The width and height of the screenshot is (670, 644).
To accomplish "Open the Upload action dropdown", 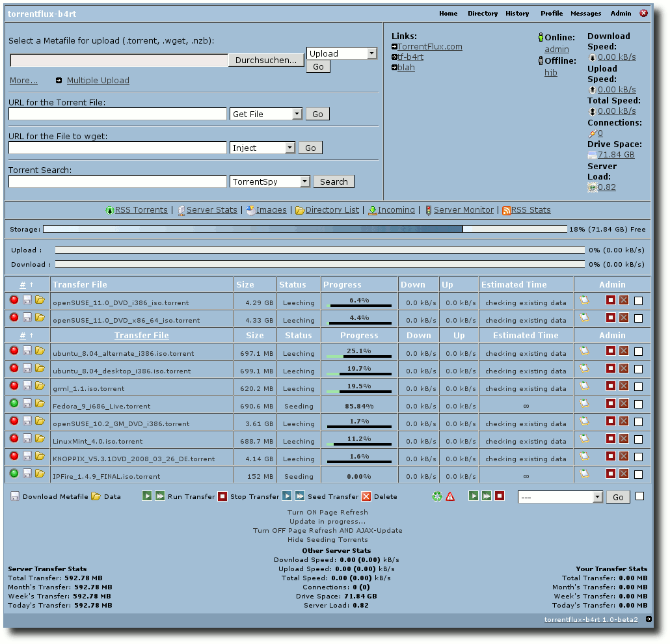I will tap(342, 53).
